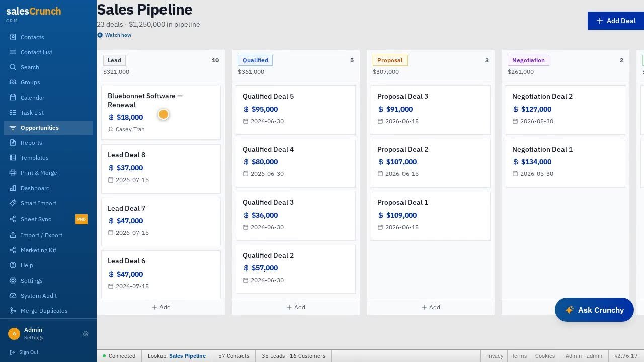
Task: Click the Smart Import sparkle icon
Action: pos(13,203)
